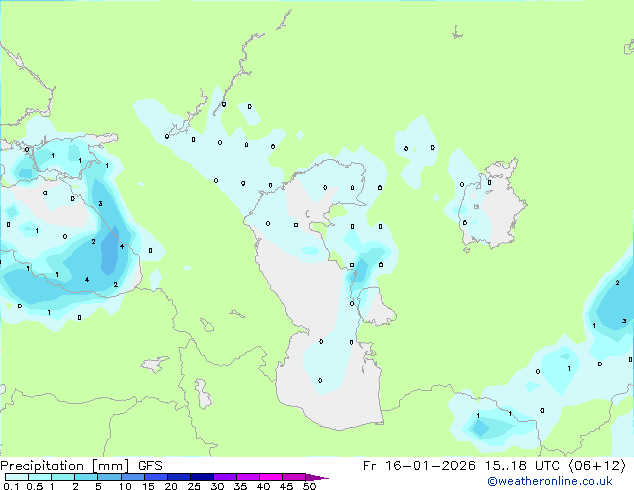Click the '15' legend scale label

click(148, 486)
